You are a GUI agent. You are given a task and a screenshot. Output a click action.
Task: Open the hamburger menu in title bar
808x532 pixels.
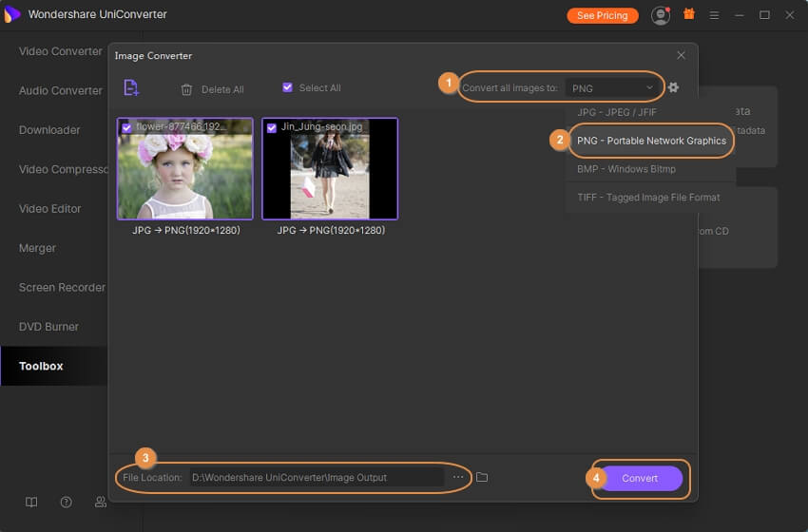point(714,15)
